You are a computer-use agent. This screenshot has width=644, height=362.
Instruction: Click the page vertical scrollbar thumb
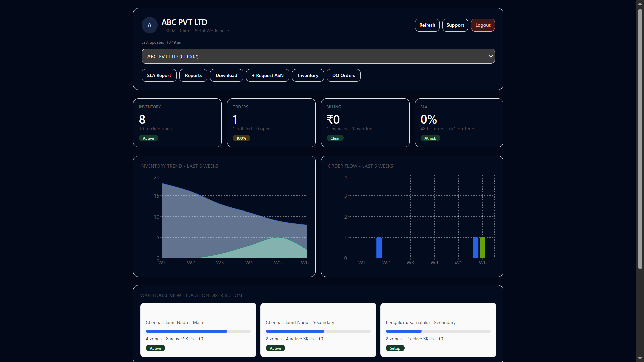[x=640, y=139]
